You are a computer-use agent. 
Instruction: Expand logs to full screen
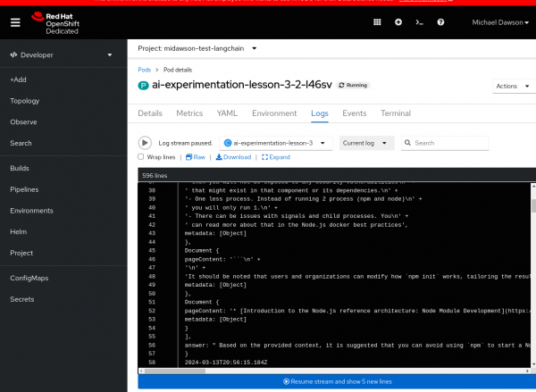point(274,157)
